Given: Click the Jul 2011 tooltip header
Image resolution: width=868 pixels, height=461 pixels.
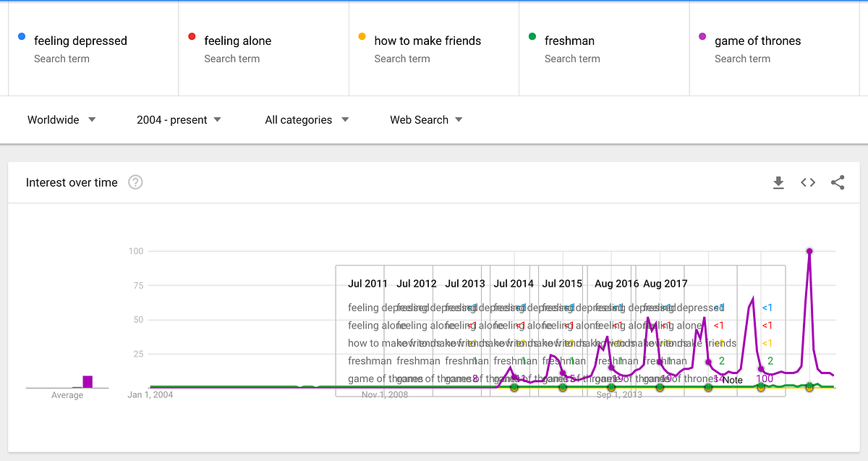Looking at the screenshot, I should (367, 284).
